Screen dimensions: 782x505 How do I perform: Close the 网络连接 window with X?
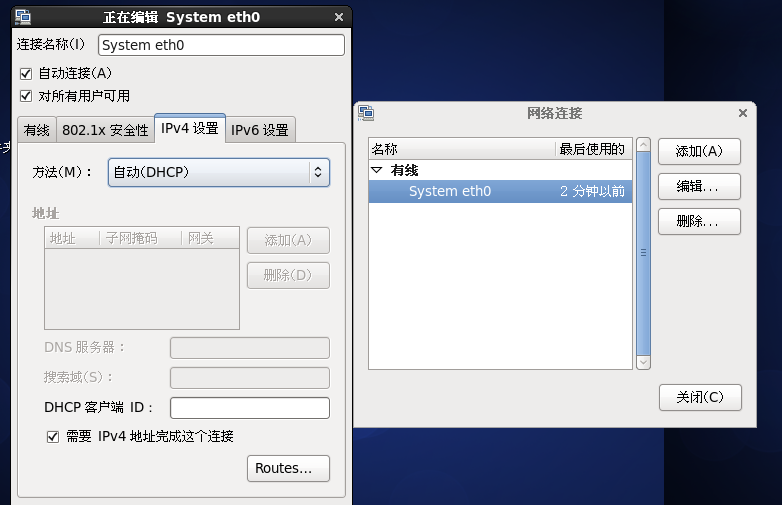(743, 113)
